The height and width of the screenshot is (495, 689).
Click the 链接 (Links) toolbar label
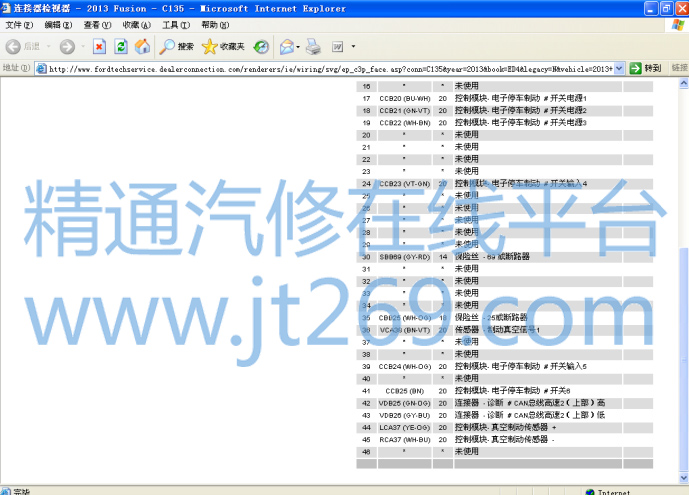[679, 68]
